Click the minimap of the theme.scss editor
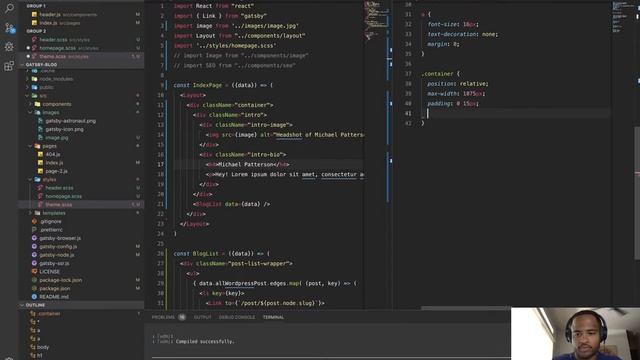This screenshot has height=360, width=640. click(623, 18)
